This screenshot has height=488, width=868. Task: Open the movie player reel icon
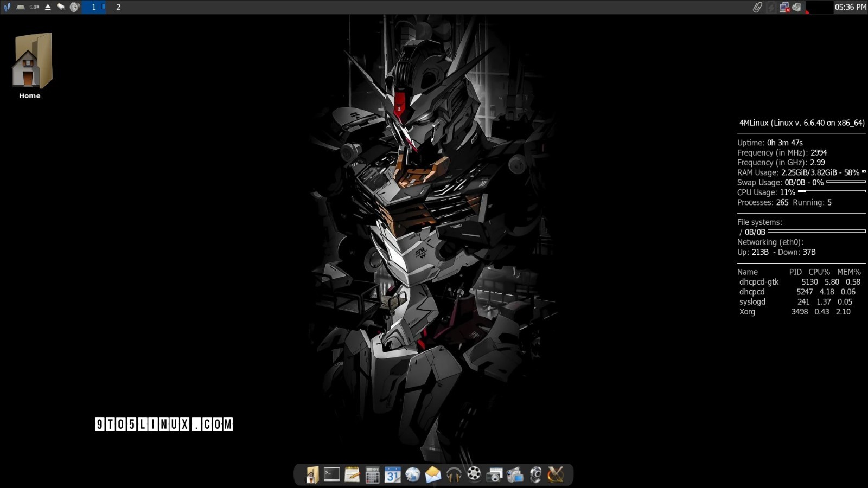[x=475, y=474]
